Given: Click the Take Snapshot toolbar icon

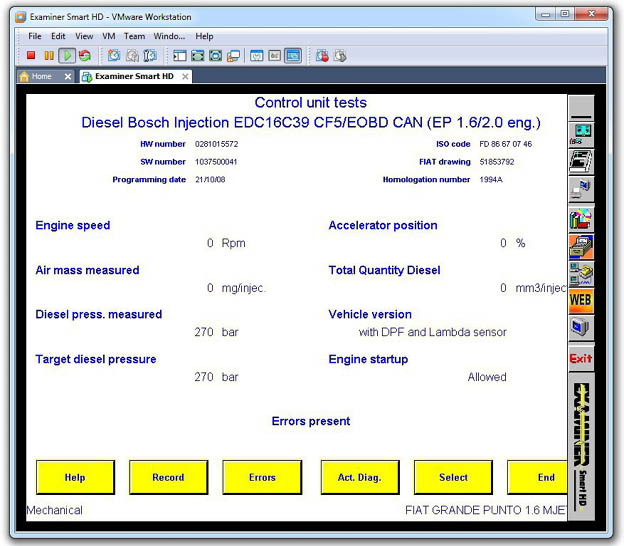Looking at the screenshot, I should [114, 56].
